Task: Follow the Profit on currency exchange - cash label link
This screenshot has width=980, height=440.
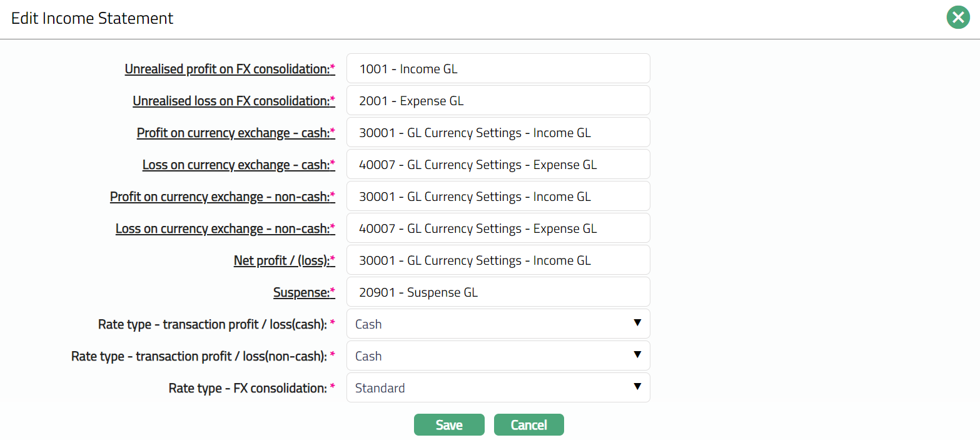Action: click(x=233, y=133)
